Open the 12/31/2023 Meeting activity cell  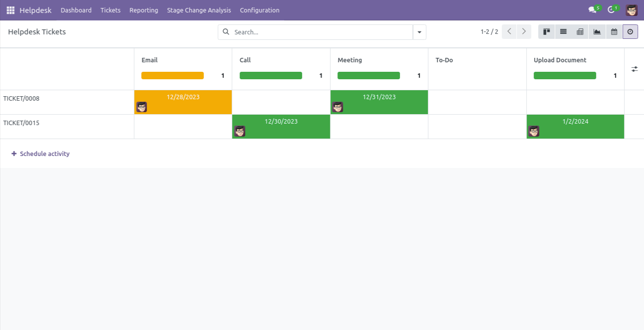pos(379,102)
